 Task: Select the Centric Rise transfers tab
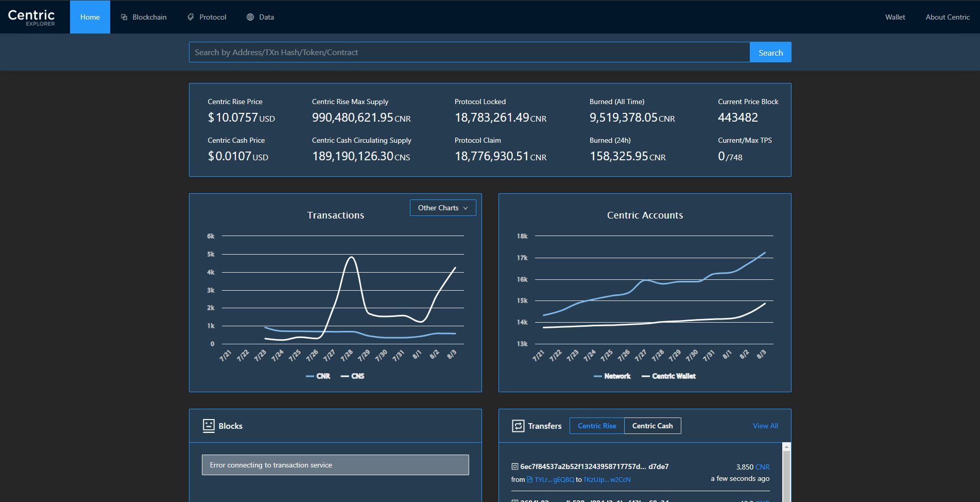597,426
